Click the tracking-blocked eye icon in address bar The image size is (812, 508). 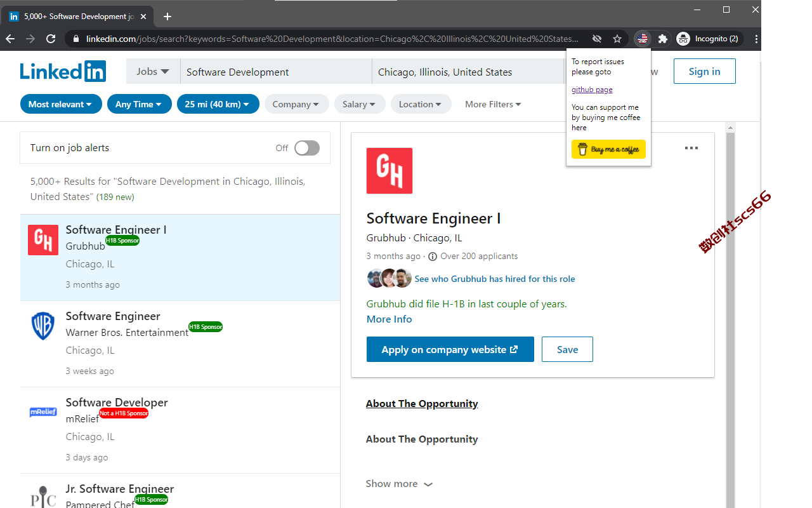coord(597,39)
